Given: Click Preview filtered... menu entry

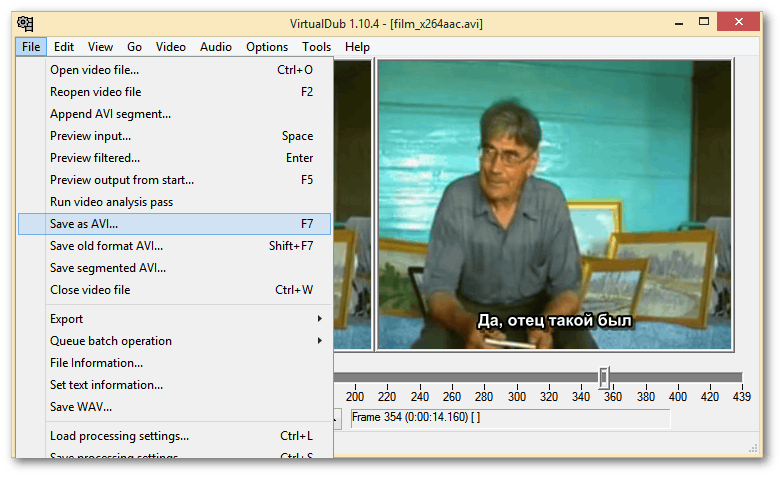Looking at the screenshot, I should click(x=95, y=158).
